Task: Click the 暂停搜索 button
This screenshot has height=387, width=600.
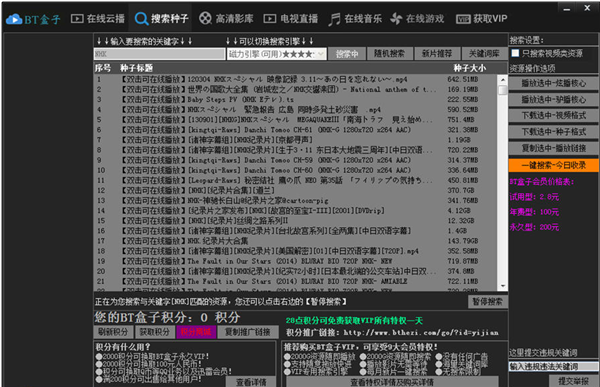Action: point(488,302)
